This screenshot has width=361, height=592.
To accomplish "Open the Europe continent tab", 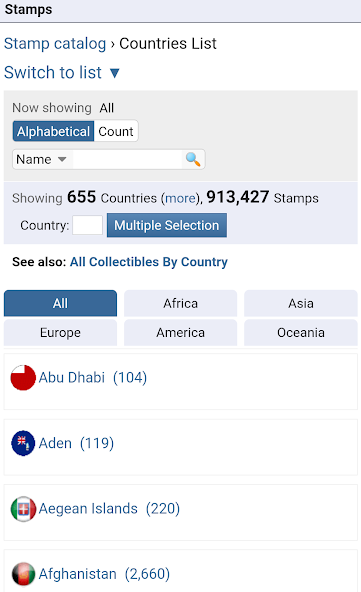I will [60, 333].
